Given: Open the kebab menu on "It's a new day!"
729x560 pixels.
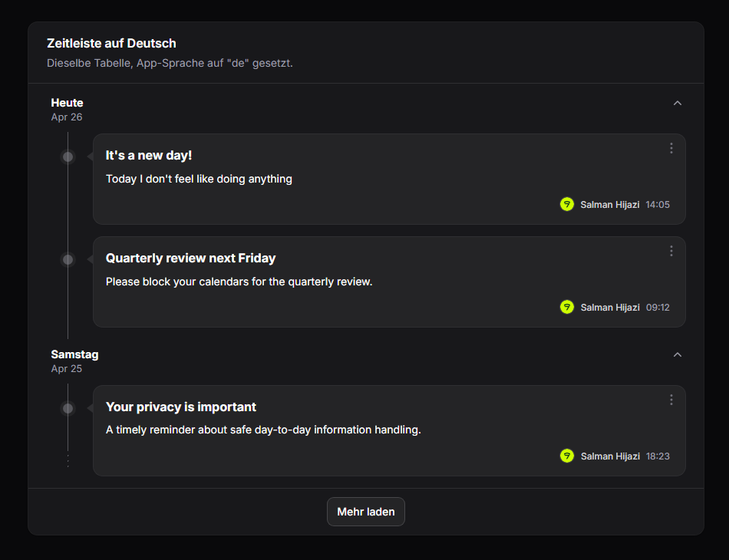Looking at the screenshot, I should [x=671, y=147].
